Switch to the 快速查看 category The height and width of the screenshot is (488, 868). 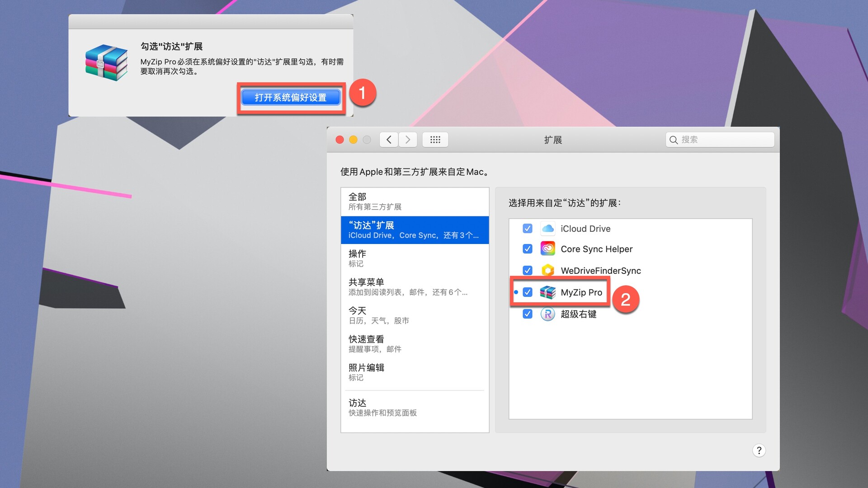pyautogui.click(x=415, y=344)
